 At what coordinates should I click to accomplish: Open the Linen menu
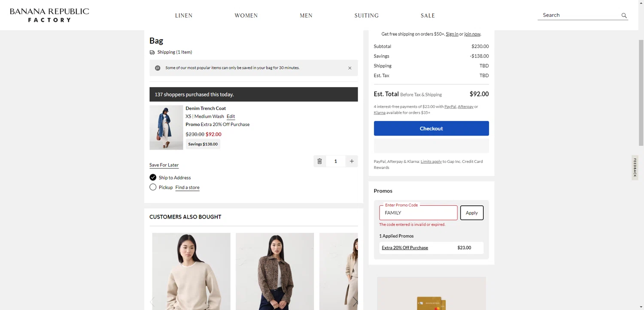184,15
